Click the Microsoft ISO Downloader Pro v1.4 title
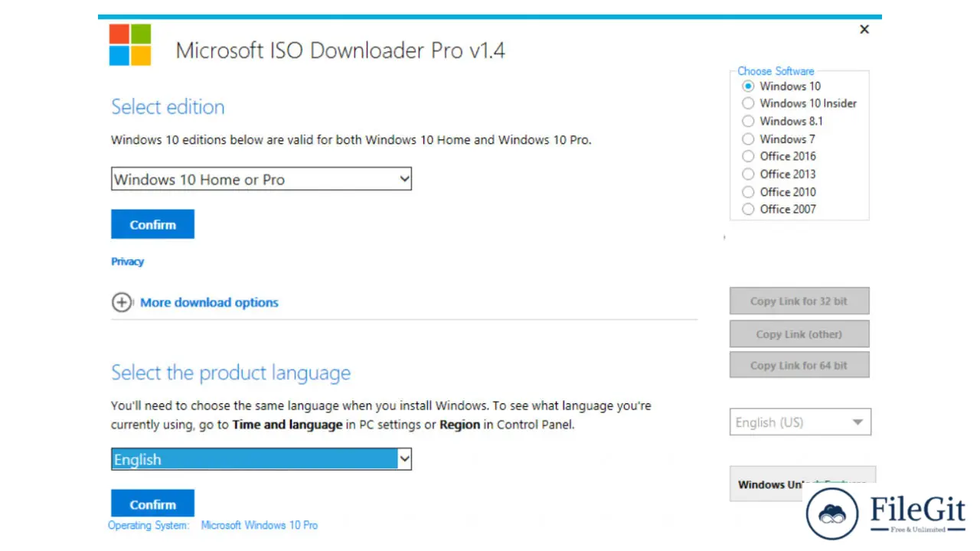 coord(340,51)
